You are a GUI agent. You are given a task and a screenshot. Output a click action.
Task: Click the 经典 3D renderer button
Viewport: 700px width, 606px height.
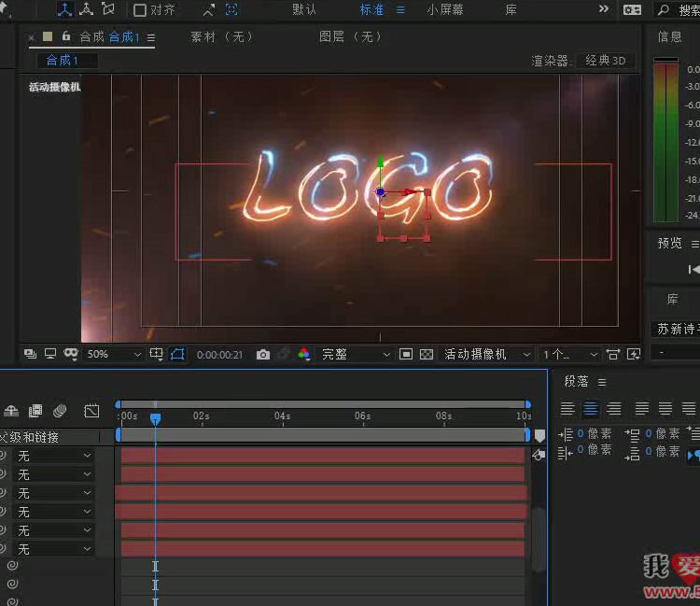point(605,61)
